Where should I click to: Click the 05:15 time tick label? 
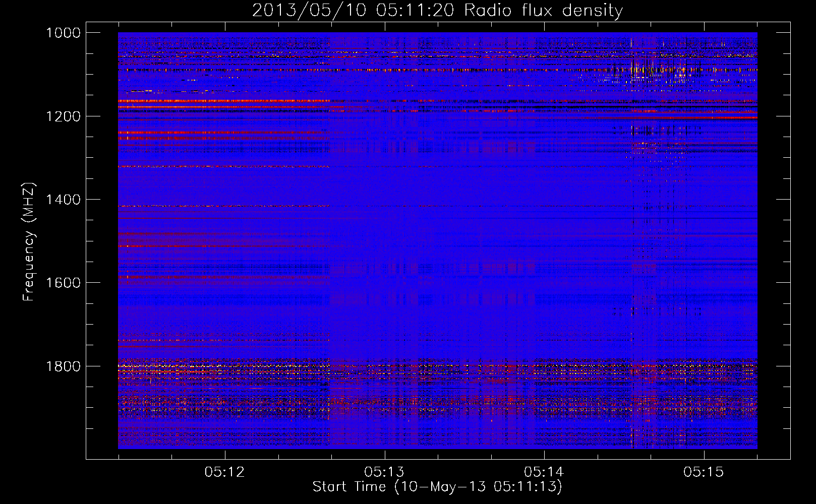click(x=704, y=472)
